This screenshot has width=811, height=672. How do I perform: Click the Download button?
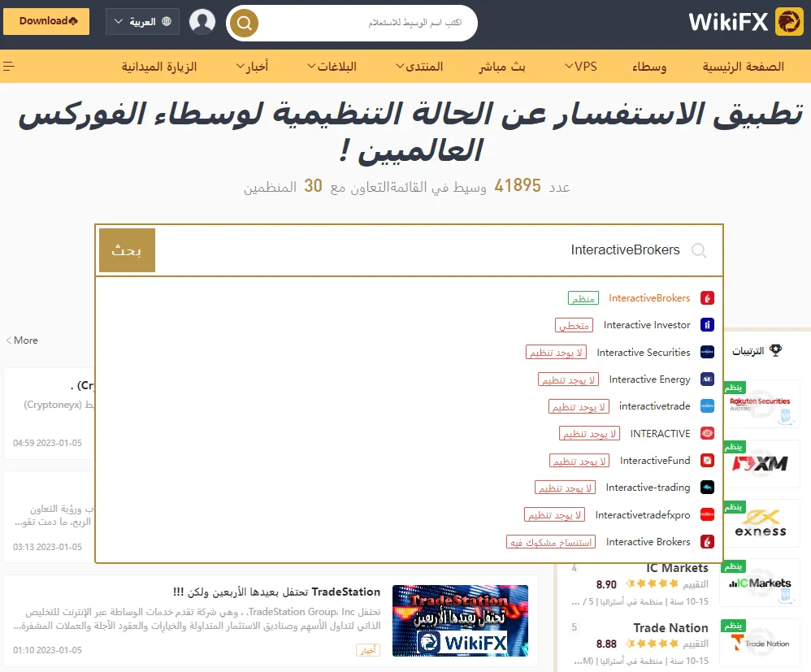pyautogui.click(x=46, y=21)
